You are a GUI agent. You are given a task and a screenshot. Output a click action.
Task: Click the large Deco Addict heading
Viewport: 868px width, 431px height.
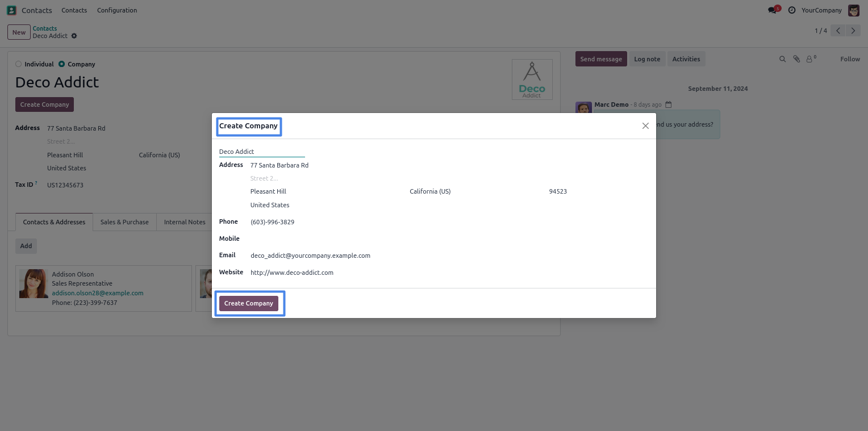click(57, 82)
